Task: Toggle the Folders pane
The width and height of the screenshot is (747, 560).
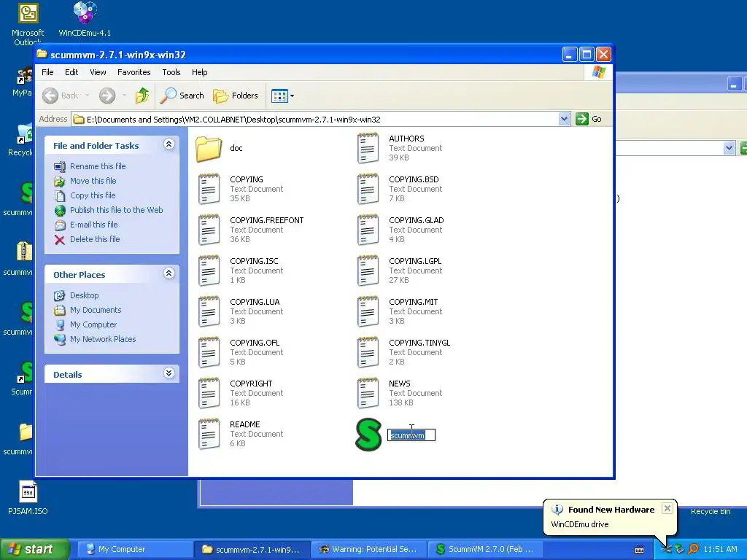Action: click(236, 96)
